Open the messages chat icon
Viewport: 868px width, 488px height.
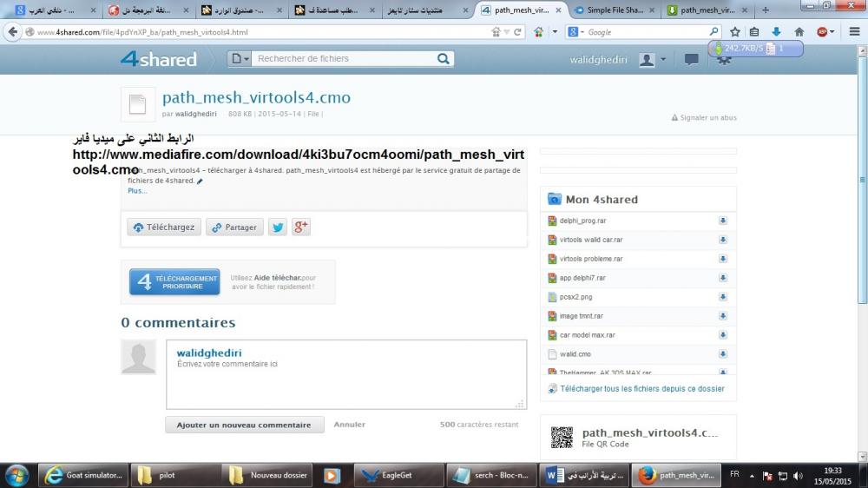692,59
